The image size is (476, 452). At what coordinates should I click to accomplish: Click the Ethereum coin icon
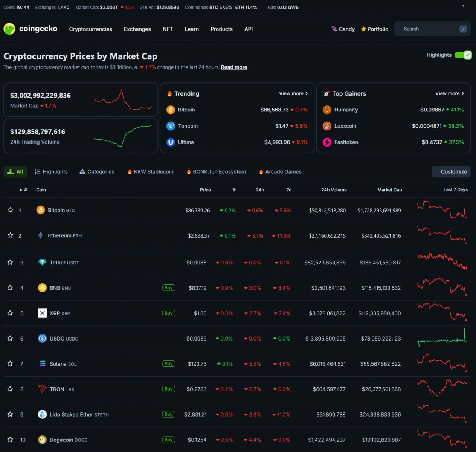(x=40, y=235)
